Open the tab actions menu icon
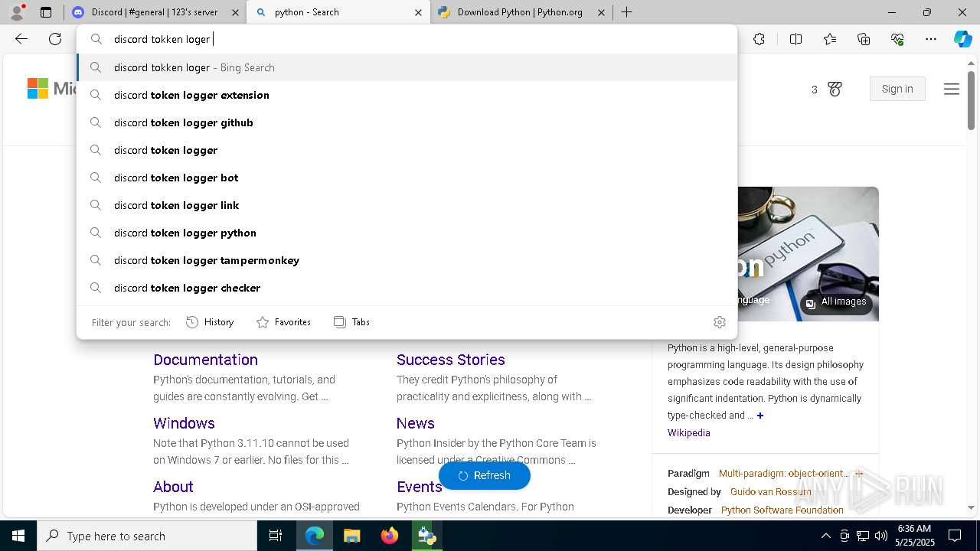Image resolution: width=980 pixels, height=551 pixels. coord(46,12)
